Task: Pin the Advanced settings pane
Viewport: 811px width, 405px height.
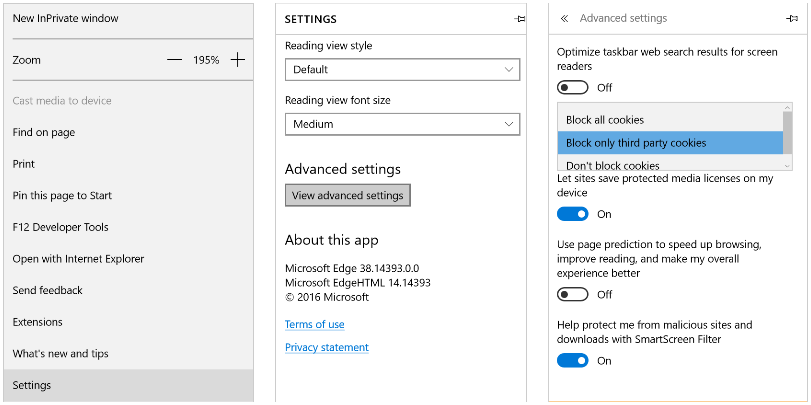Action: click(792, 19)
